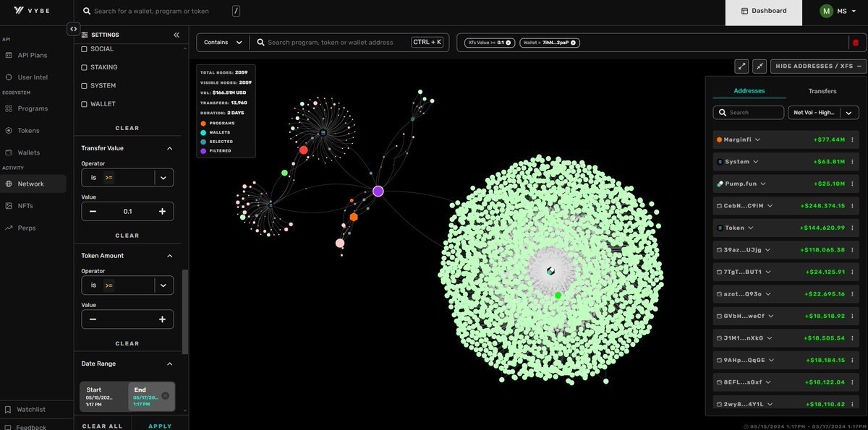Focus the Addresses panel search box
Viewport: 868px width, 430px height.
[749, 113]
